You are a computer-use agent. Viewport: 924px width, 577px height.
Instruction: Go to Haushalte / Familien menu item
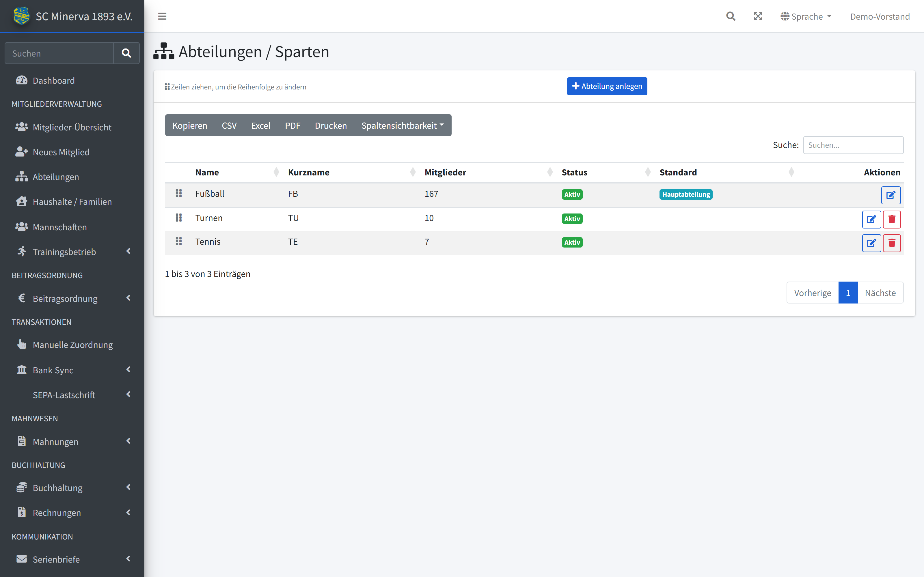[x=72, y=201]
